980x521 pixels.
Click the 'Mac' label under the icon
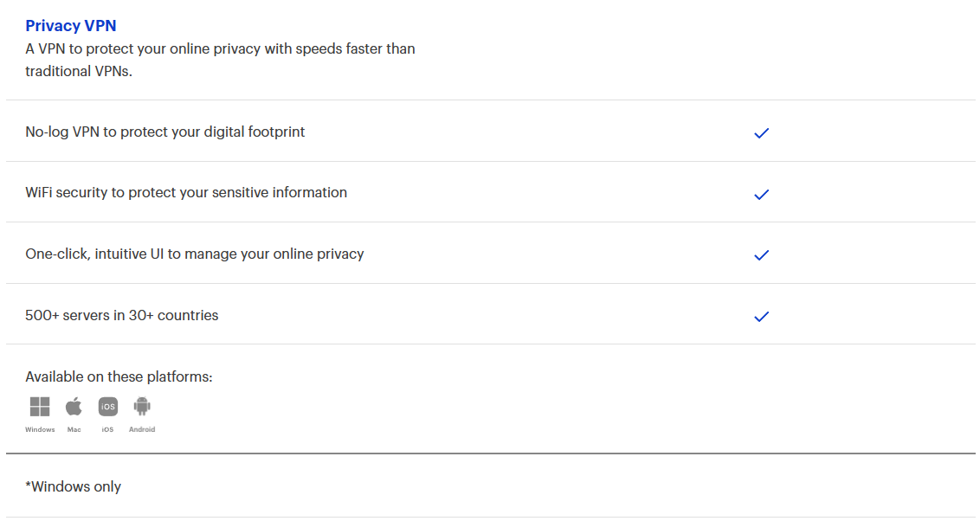click(74, 429)
